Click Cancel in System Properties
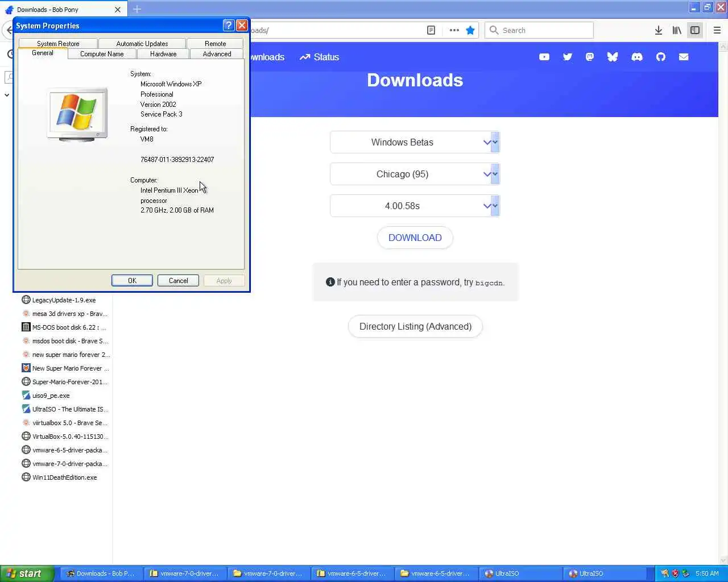This screenshot has width=728, height=582. (178, 281)
